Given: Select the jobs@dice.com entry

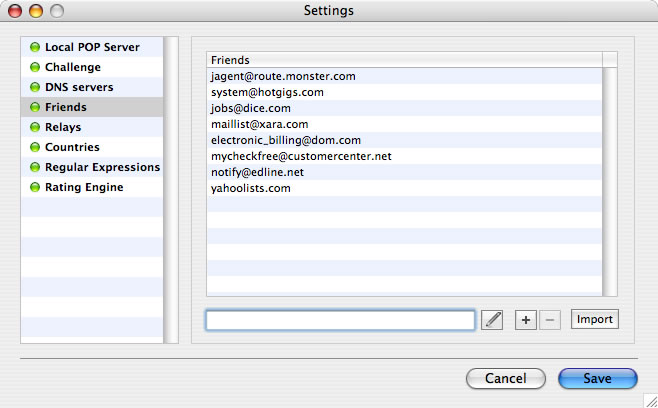Looking at the screenshot, I should pyautogui.click(x=250, y=108).
